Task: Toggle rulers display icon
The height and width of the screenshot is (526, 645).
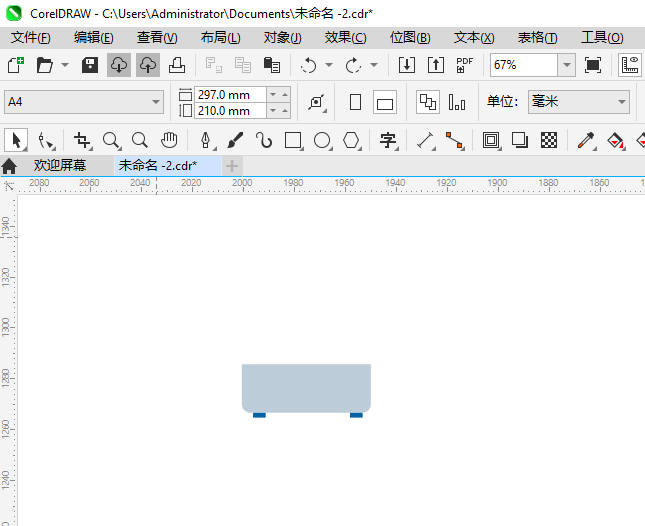Action: pyautogui.click(x=630, y=65)
